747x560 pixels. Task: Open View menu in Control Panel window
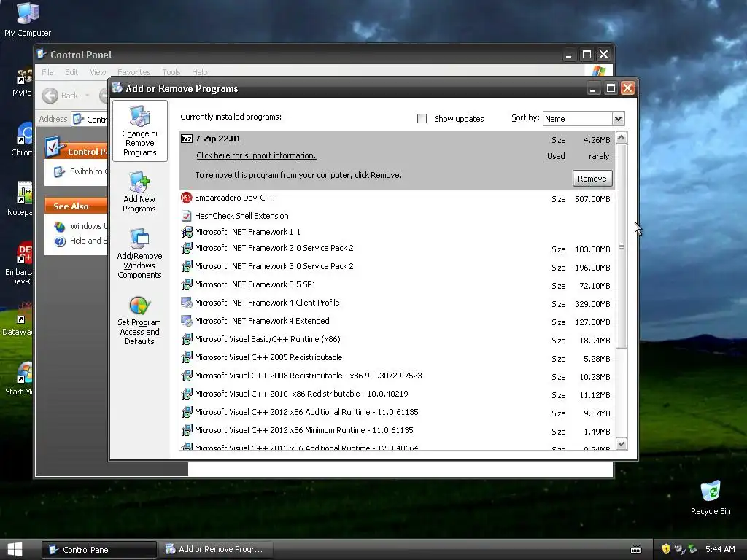[x=98, y=72]
